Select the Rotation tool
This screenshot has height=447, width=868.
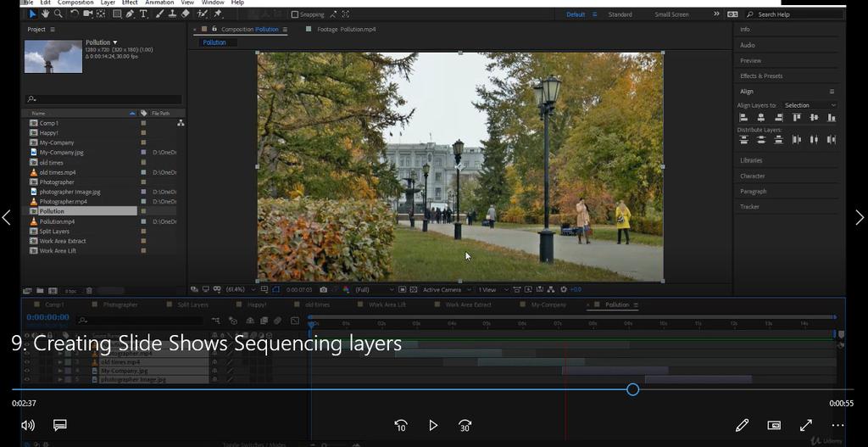pyautogui.click(x=75, y=14)
